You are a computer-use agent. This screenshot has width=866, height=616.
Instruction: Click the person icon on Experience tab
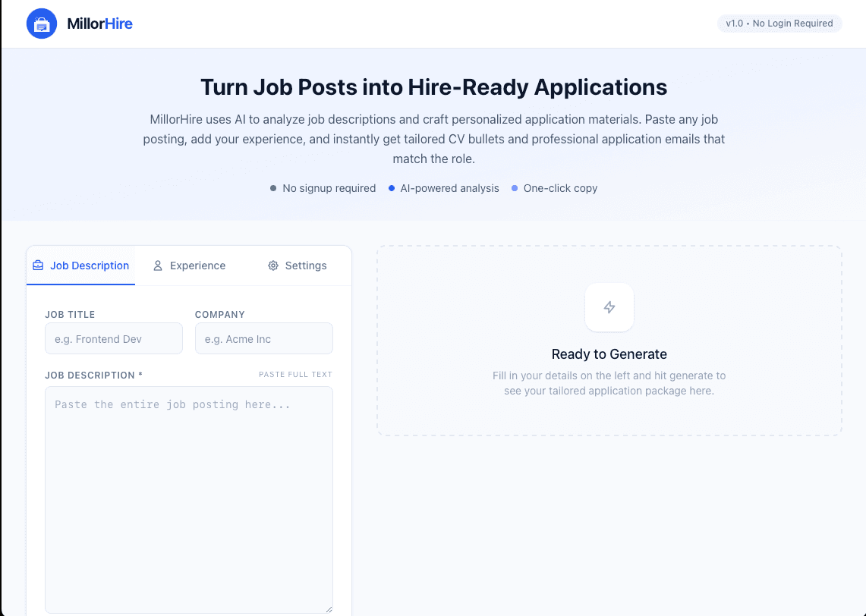[x=158, y=266]
